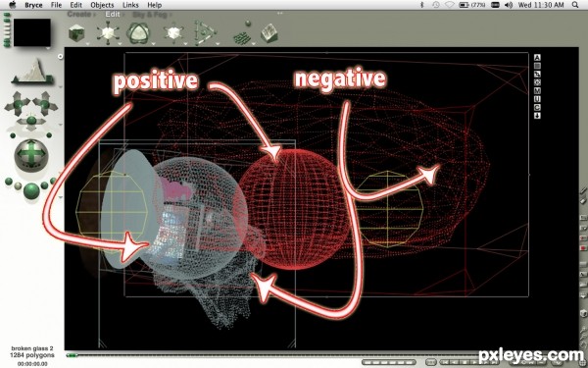Screen dimensions: 588x368
Task: Select the Resize tool with radiating handles
Action: point(108,32)
